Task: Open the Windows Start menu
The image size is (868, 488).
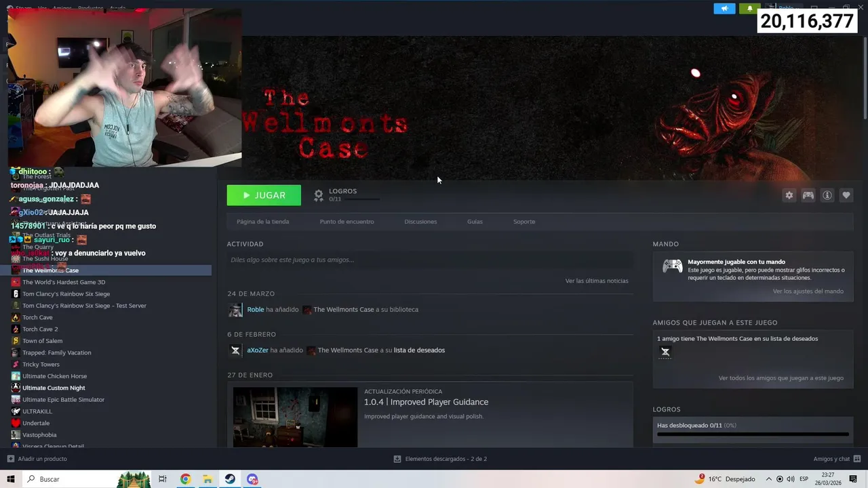Action: (9, 479)
